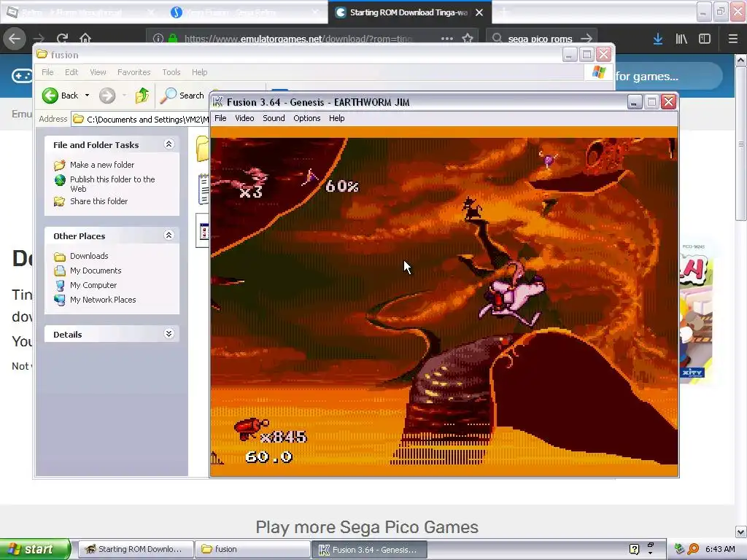Click the browser page scrollbar up arrow
The image size is (747, 560).
740,60
